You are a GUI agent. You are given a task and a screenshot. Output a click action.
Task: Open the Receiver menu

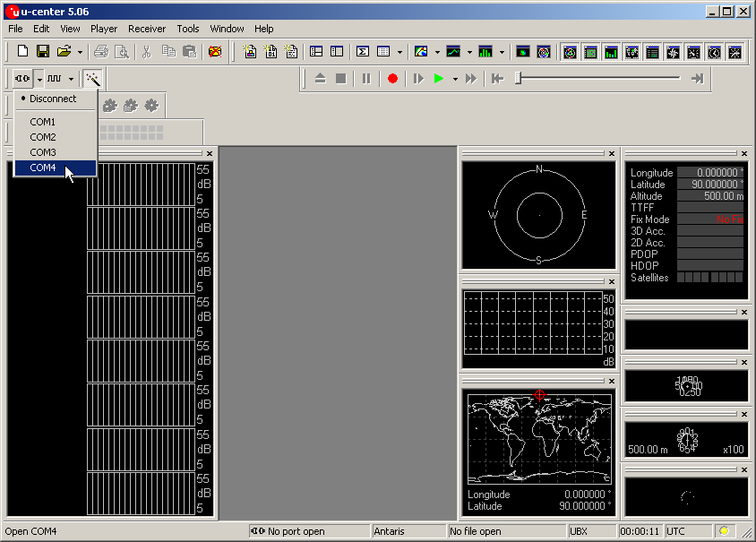147,29
